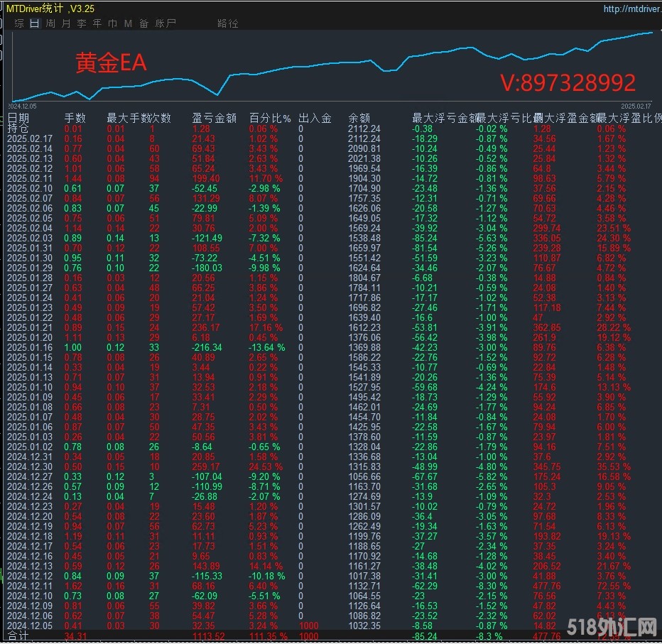Open the 周 weekly statistics tab

(x=50, y=23)
